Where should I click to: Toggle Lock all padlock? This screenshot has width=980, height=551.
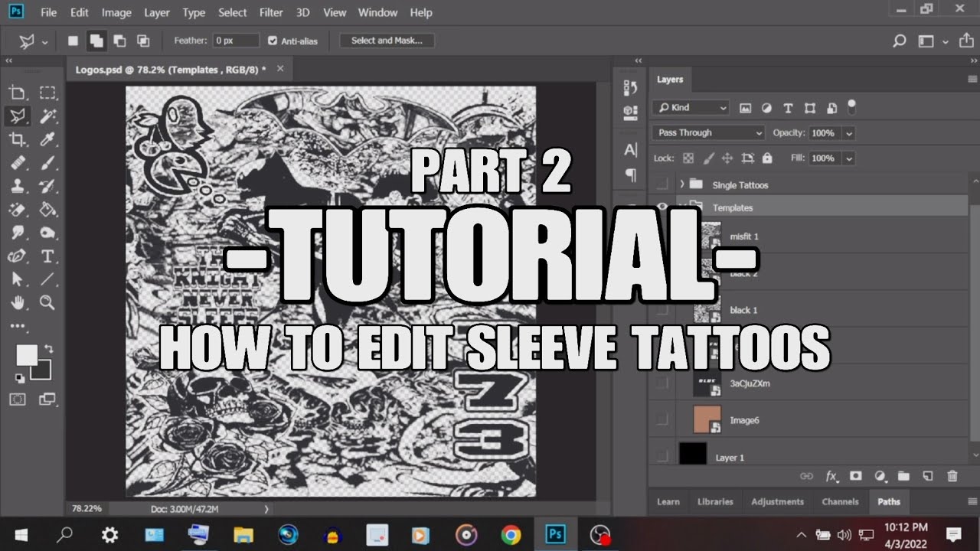pos(767,158)
